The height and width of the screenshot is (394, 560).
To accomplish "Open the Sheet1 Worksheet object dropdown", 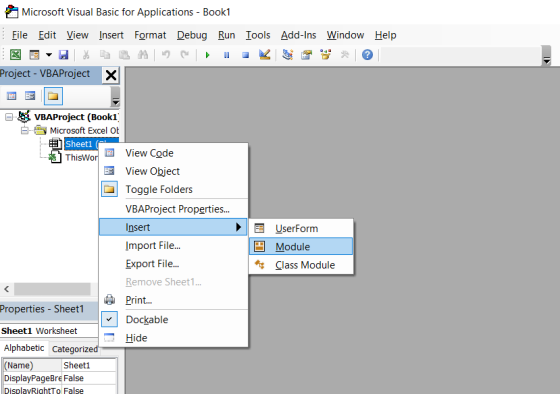I will (49, 331).
